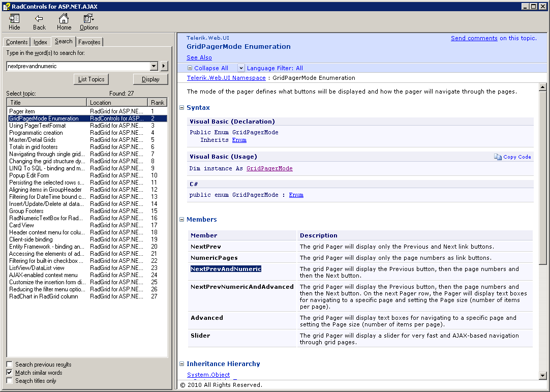Open the Options toolbar menu icon
The width and height of the screenshot is (550, 392).
pyautogui.click(x=88, y=18)
